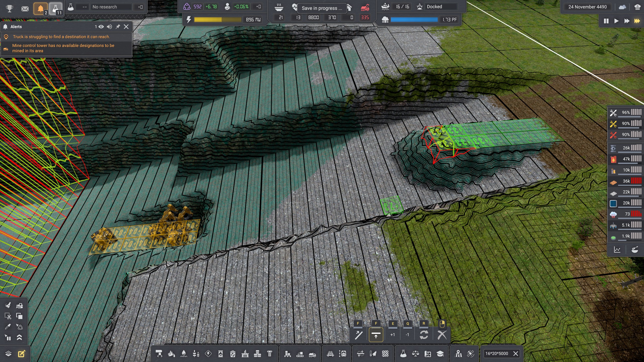The width and height of the screenshot is (644, 362).
Task: Click the date '24 November 4490'
Action: [x=587, y=7]
